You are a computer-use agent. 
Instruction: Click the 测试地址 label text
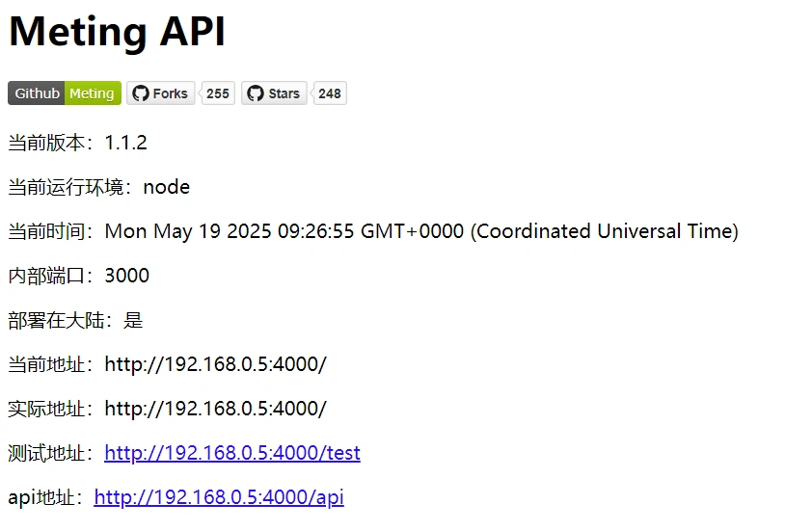click(50, 453)
